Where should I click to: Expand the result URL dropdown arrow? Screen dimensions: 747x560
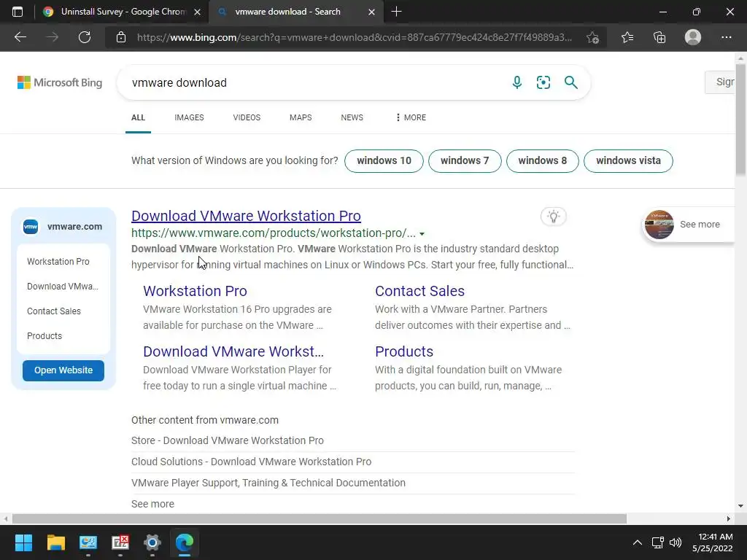coord(422,234)
